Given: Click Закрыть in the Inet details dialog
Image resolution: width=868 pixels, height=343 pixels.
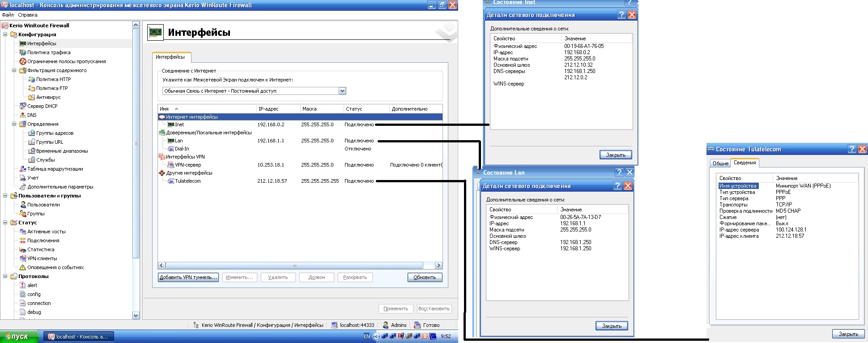Looking at the screenshot, I should (x=616, y=154).
